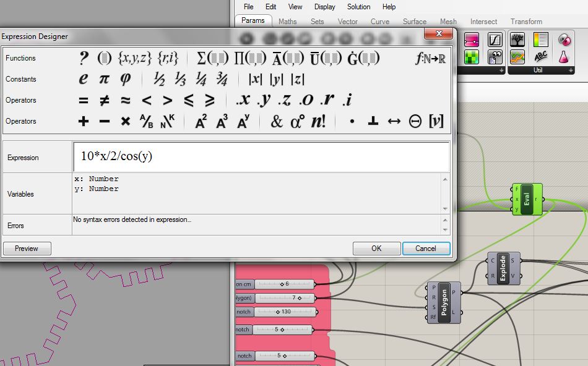Insert the A² square operator
The image size is (588, 366).
(201, 121)
